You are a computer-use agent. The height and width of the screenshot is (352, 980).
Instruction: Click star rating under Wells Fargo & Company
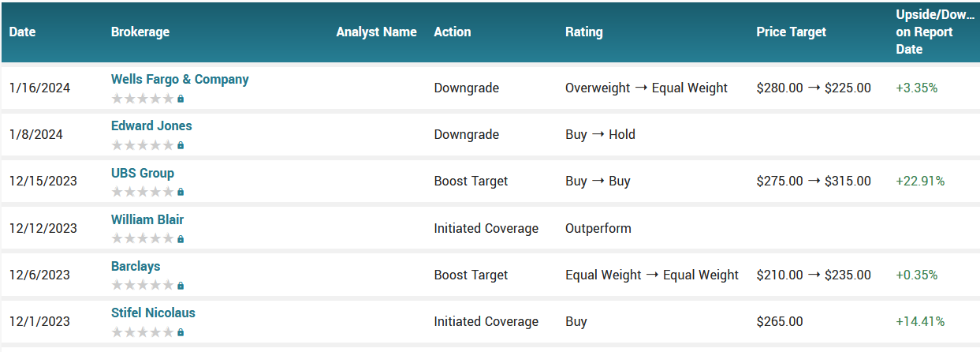142,99
